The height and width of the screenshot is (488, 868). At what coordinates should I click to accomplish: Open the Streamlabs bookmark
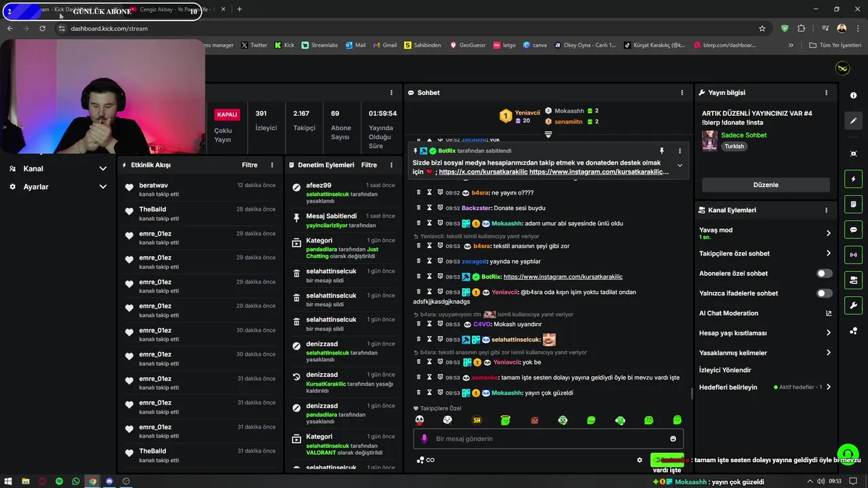[319, 45]
